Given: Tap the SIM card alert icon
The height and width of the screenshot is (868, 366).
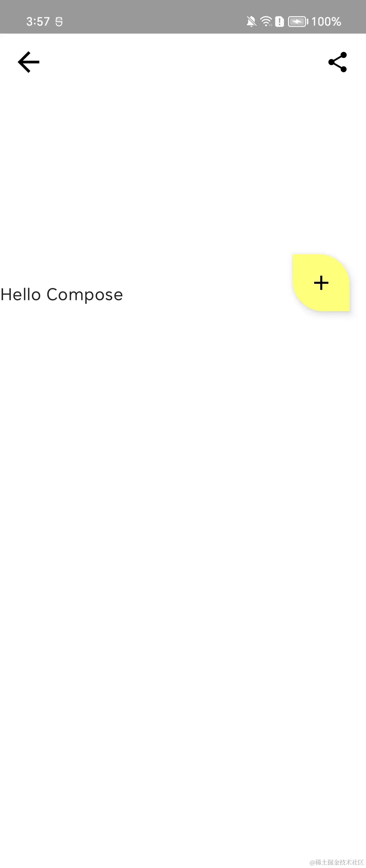Looking at the screenshot, I should point(280,21).
